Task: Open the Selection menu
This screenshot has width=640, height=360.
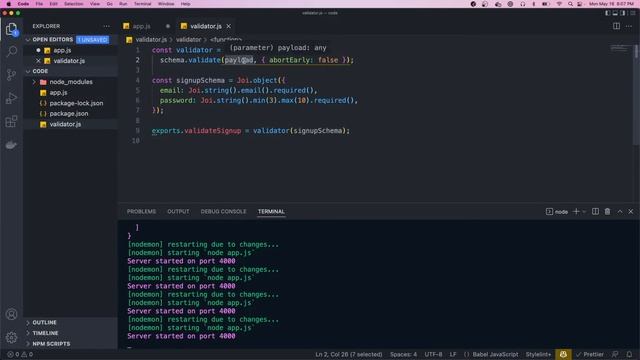Action: pyautogui.click(x=73, y=4)
